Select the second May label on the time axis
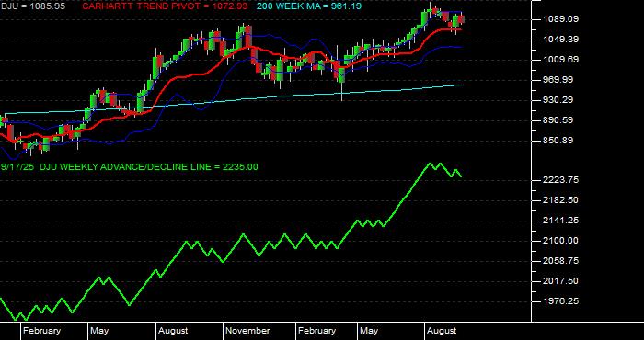Viewport: 644px width, 340px height. (x=369, y=331)
